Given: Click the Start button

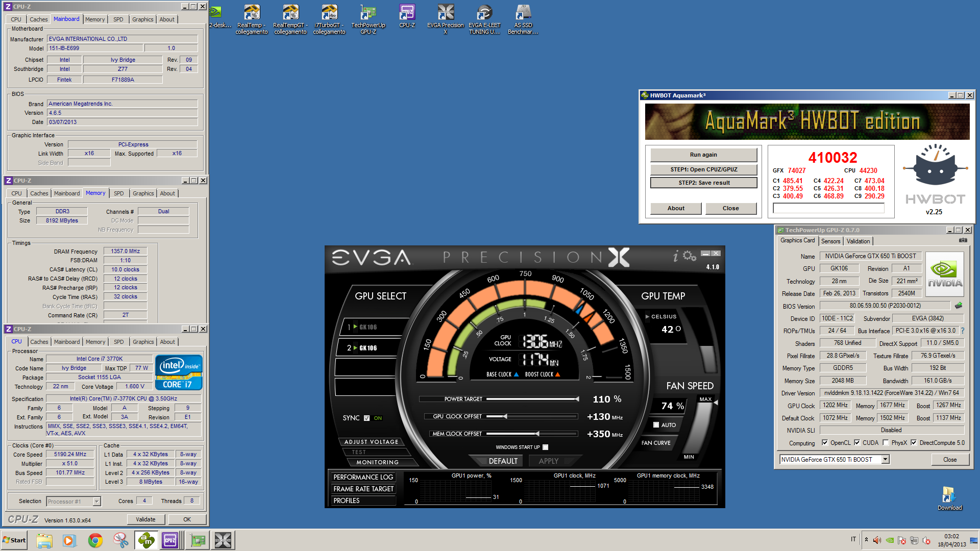Looking at the screenshot, I should [x=14, y=540].
